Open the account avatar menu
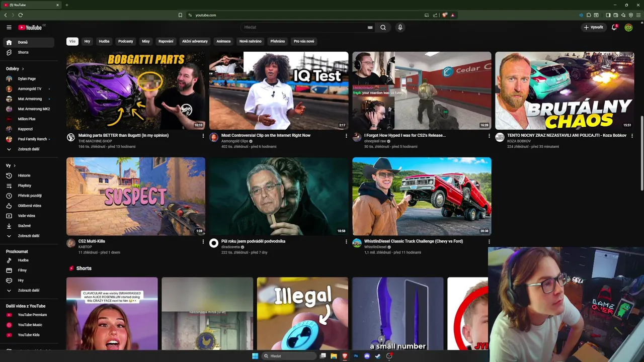Image resolution: width=644 pixels, height=362 pixels. click(628, 27)
